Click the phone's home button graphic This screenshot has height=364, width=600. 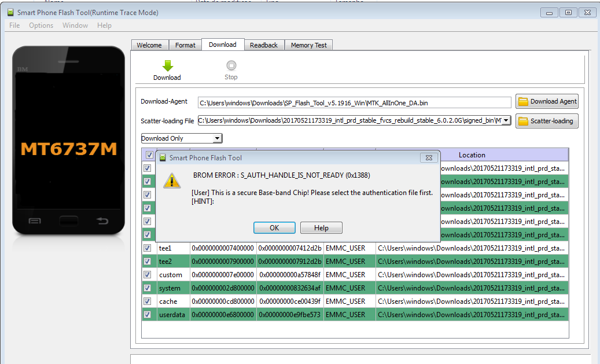(68, 220)
